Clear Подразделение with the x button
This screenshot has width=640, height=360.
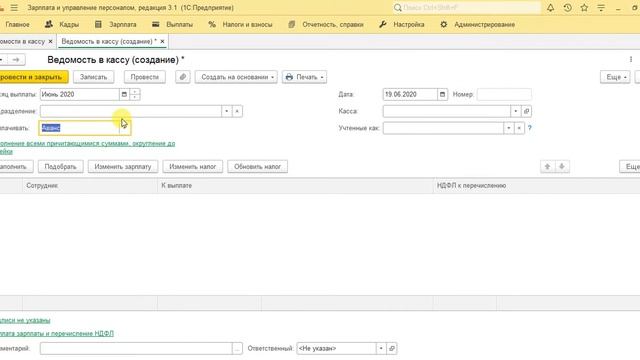point(237,111)
